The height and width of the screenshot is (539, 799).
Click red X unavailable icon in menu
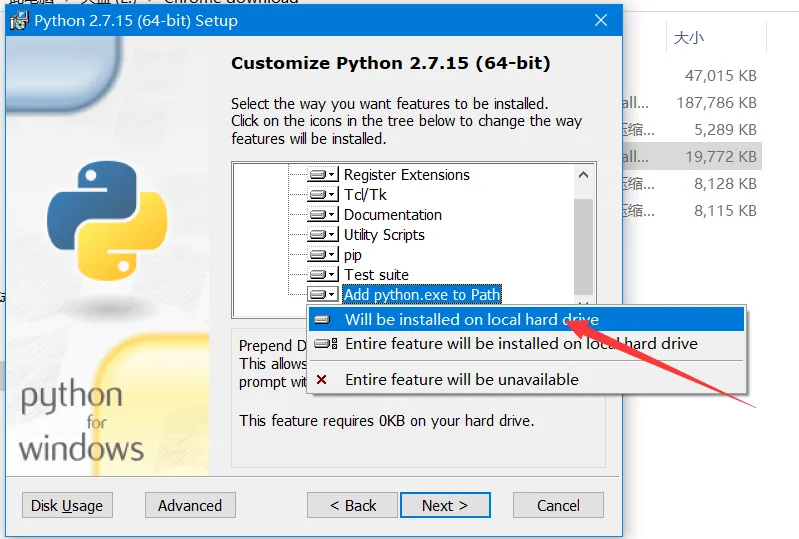[x=321, y=380]
